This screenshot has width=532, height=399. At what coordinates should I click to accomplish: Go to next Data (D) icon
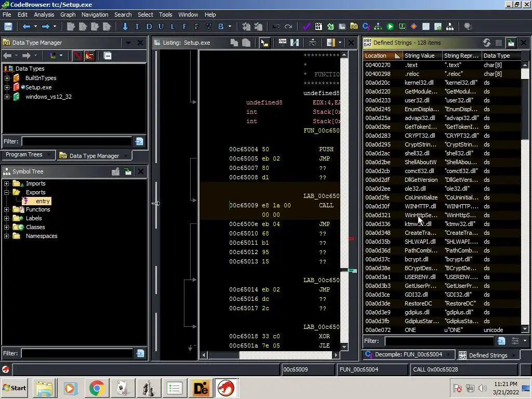point(149,26)
